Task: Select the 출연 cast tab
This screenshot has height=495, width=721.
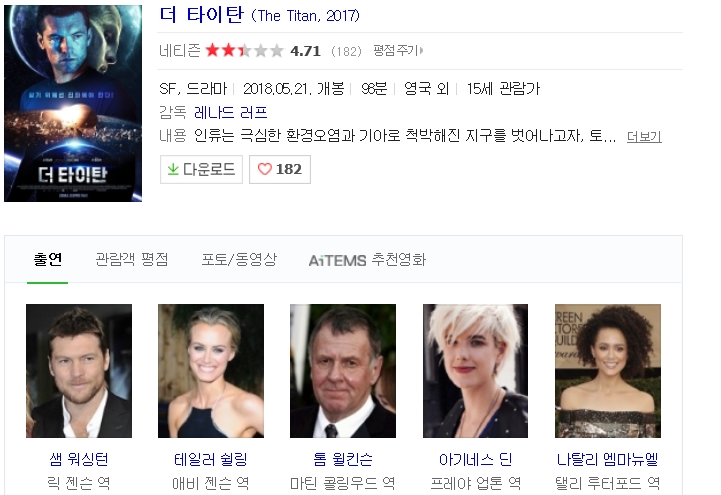Action: (x=48, y=260)
